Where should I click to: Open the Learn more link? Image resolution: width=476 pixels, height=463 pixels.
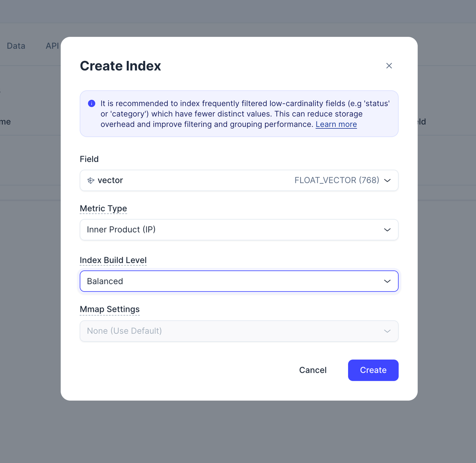[x=336, y=124]
